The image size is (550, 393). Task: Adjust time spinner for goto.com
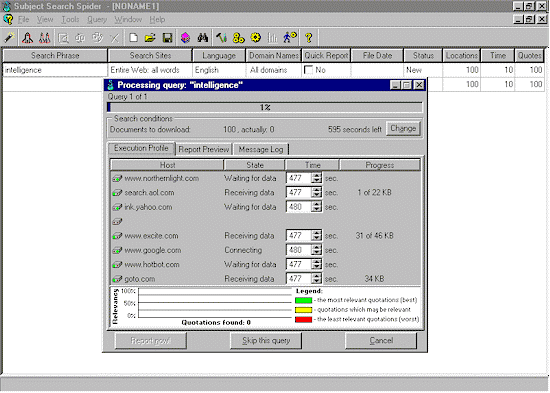click(x=316, y=279)
